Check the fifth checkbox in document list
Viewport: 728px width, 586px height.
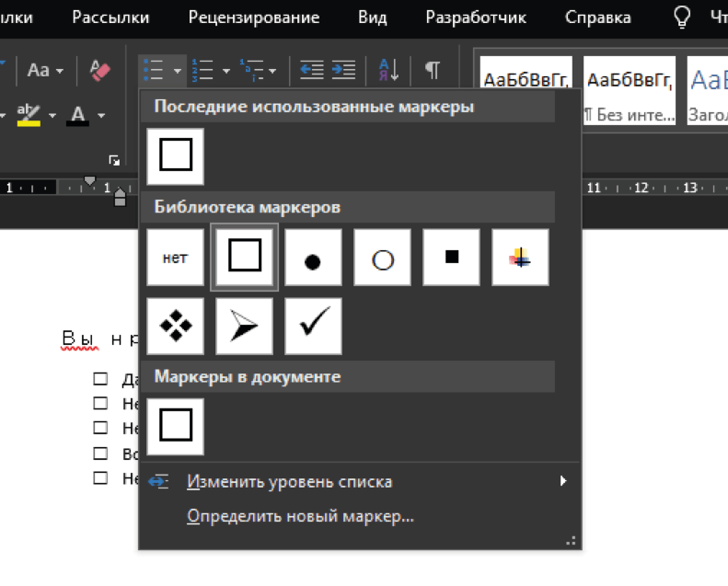[100, 477]
